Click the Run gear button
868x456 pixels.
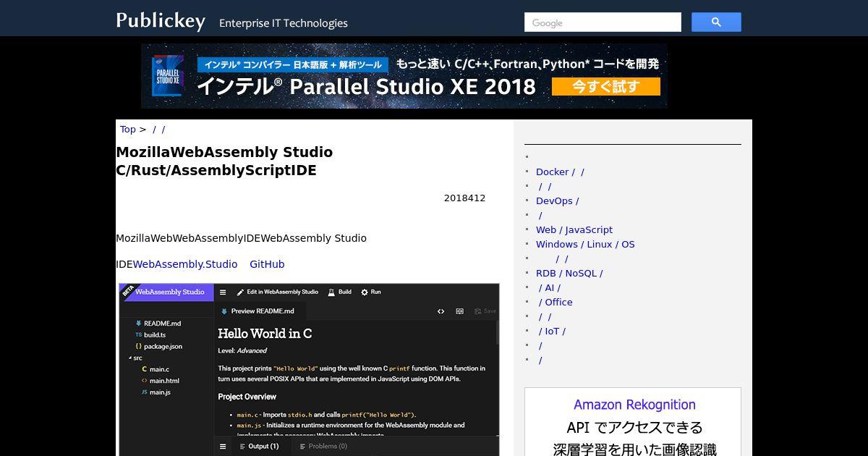pyautogui.click(x=370, y=292)
